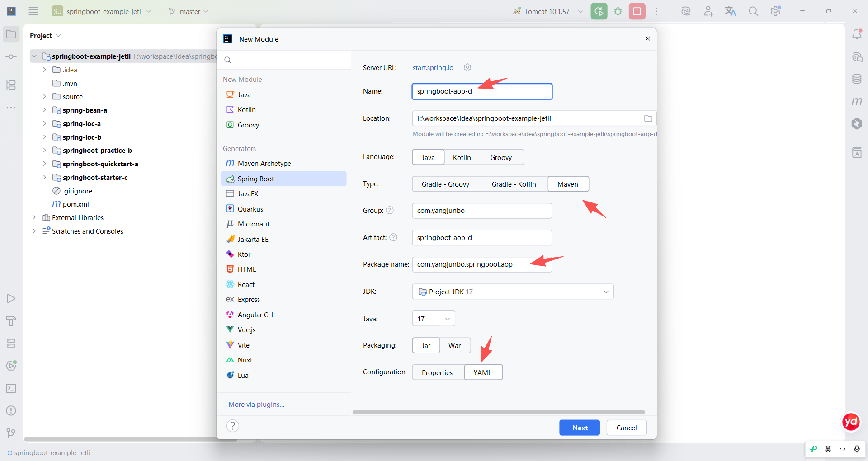The height and width of the screenshot is (461, 868).
Task: Select Kotlin as the language
Action: point(462,157)
